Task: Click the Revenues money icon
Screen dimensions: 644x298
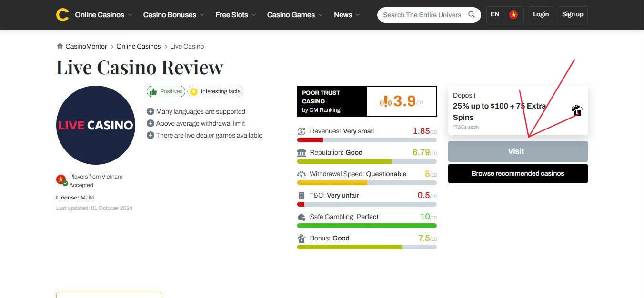Action: 302,131
